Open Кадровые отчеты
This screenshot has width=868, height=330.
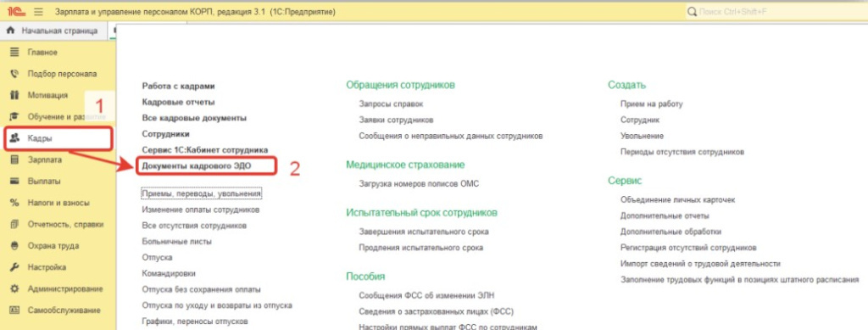click(x=178, y=103)
